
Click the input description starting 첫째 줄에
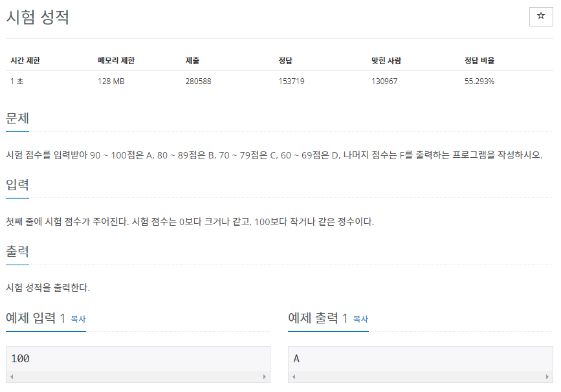(190, 222)
